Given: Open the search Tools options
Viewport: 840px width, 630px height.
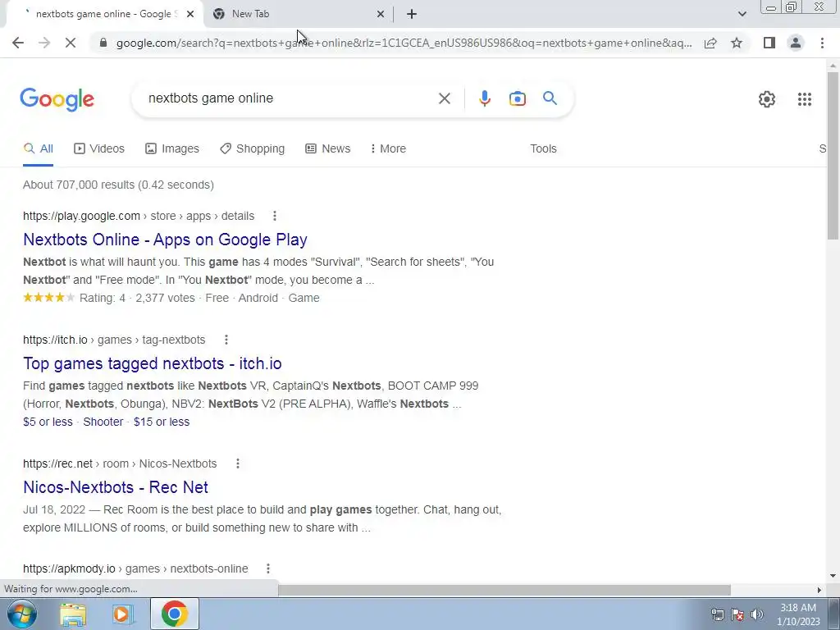Looking at the screenshot, I should click(x=543, y=148).
